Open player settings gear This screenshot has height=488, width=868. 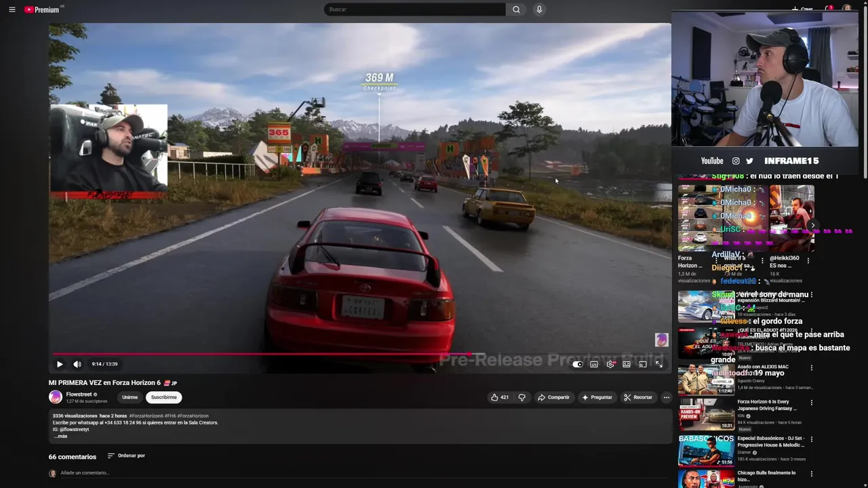click(x=610, y=364)
